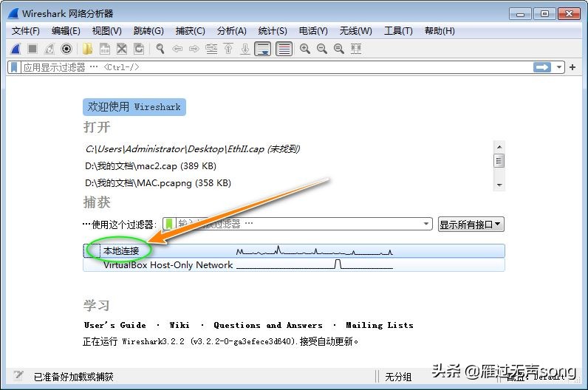Open the 捕获(C) menu
The width and height of the screenshot is (588, 390).
(x=191, y=31)
